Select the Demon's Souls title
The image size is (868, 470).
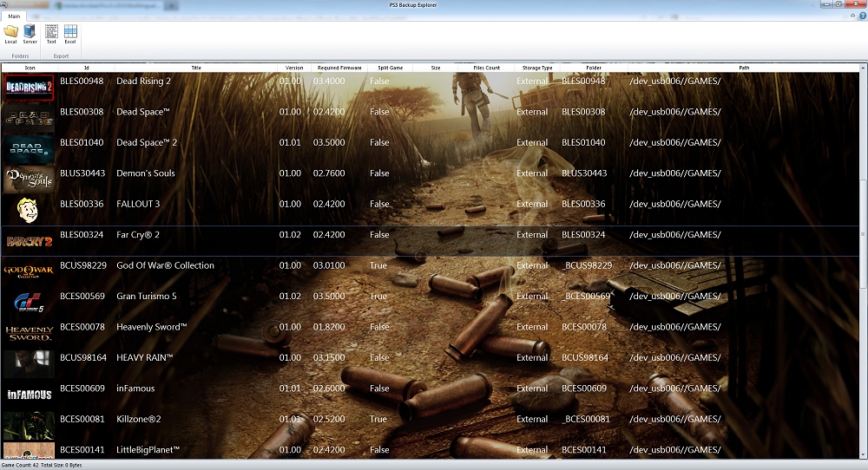[x=146, y=173]
